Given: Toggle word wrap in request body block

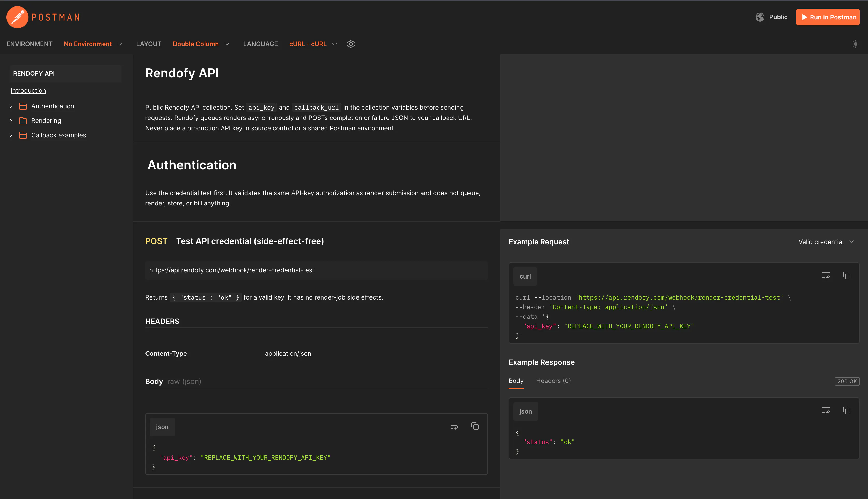Looking at the screenshot, I should click(454, 426).
